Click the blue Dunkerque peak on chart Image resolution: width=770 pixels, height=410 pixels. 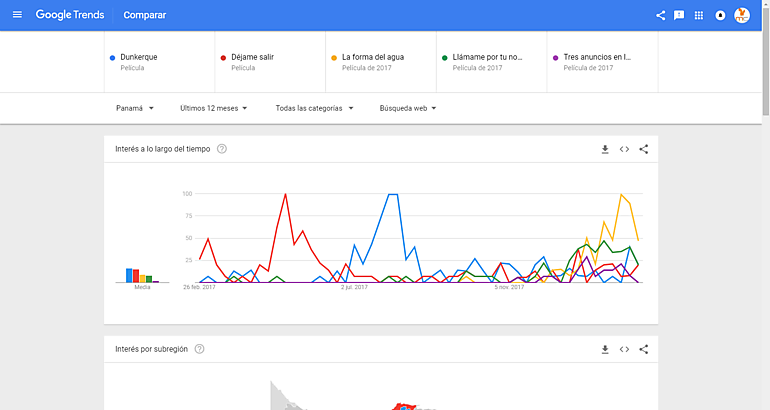pos(393,194)
